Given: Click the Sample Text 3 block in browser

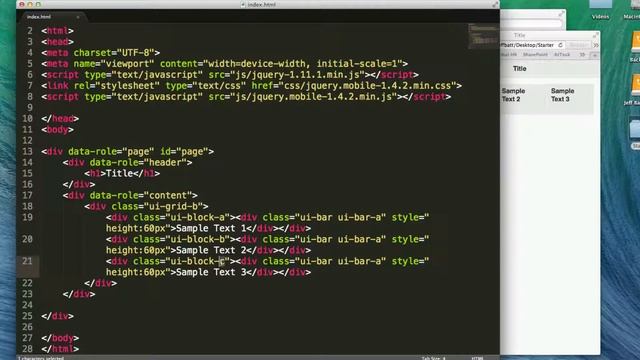Looking at the screenshot, I should [569, 99].
